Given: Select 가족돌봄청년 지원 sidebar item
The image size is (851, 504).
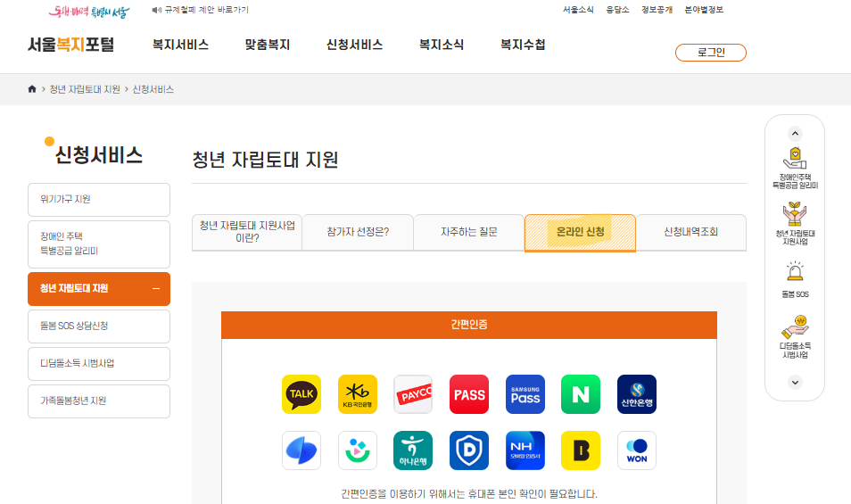Looking at the screenshot, I should point(99,401).
